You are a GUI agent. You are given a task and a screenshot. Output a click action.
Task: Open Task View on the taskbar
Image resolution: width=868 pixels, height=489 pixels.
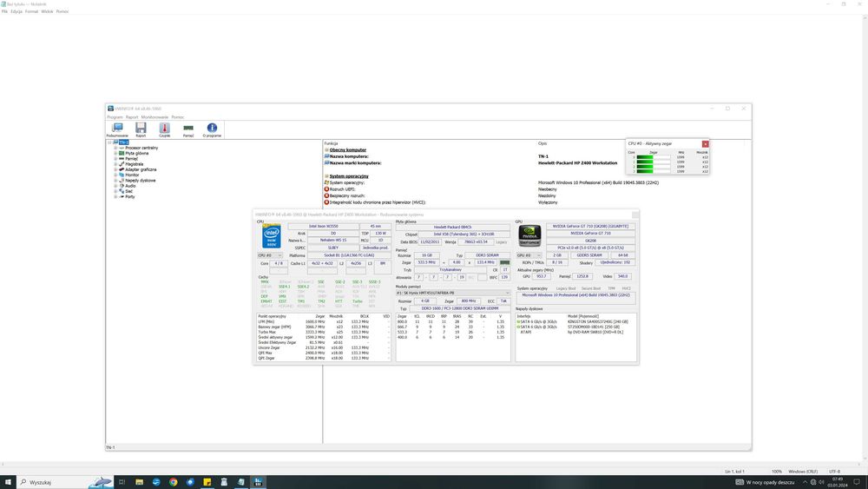point(122,482)
